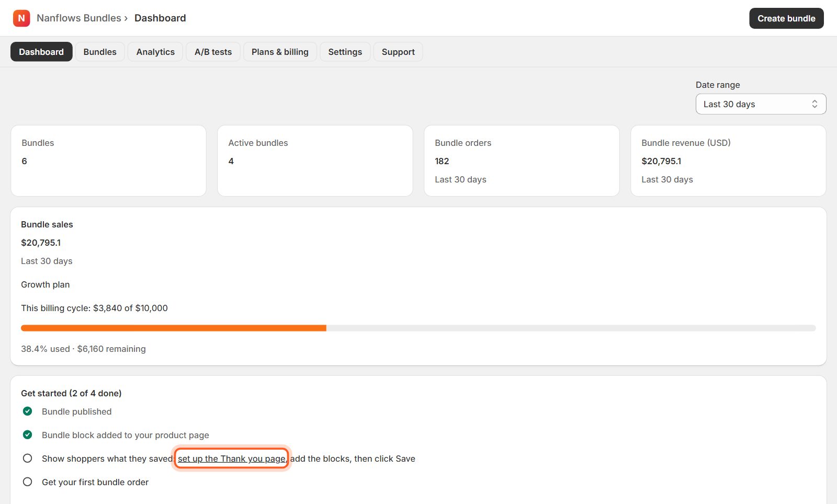
Task: Click the Nanflows Bundles breadcrumb link
Action: (79, 18)
